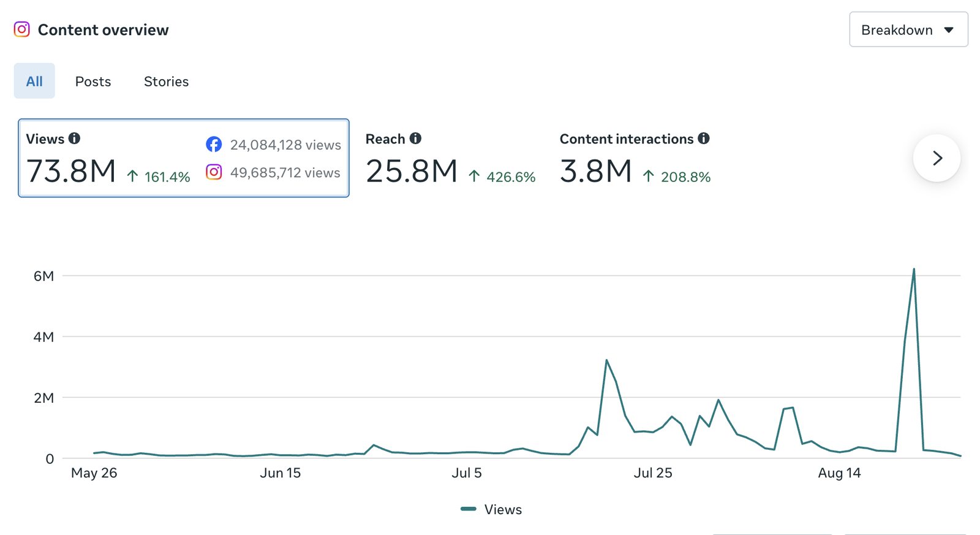
Task: Open the Breakdown dropdown
Action: click(x=908, y=29)
